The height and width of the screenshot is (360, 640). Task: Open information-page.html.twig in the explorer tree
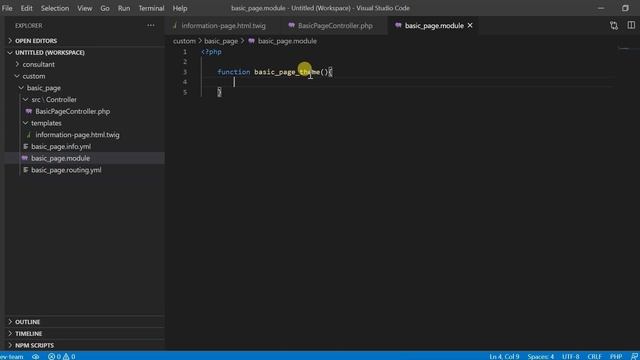pyautogui.click(x=77, y=135)
